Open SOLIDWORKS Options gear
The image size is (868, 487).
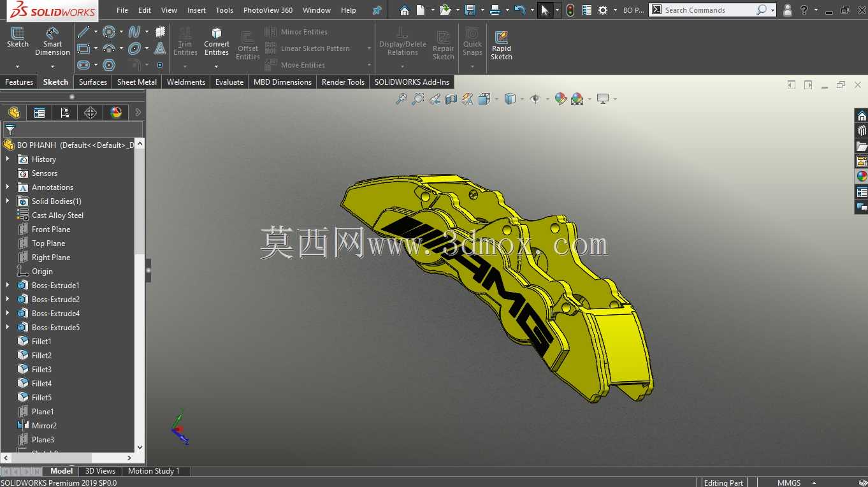coord(603,10)
